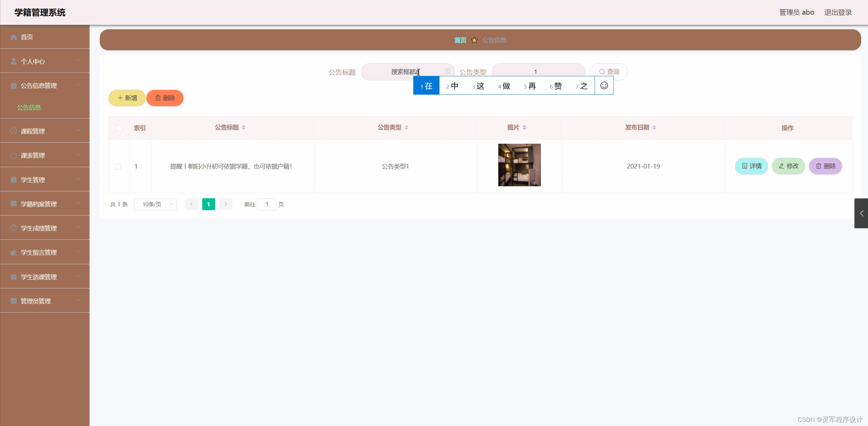Click the emoji icon in the IME candidate bar
The image size is (868, 426).
604,85
